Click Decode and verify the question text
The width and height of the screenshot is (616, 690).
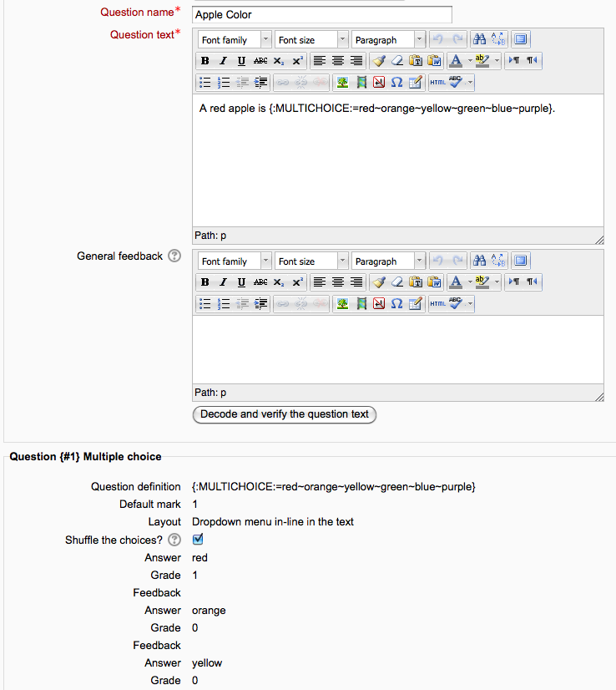click(285, 414)
